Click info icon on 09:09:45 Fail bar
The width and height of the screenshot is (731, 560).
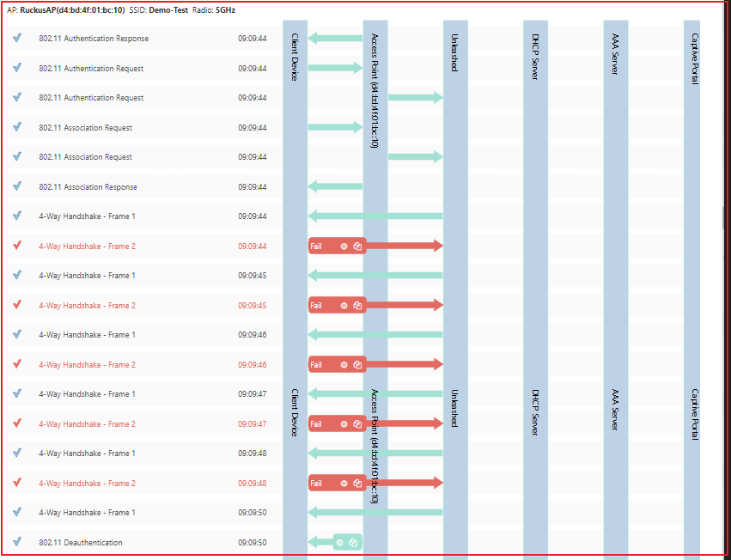point(344,306)
